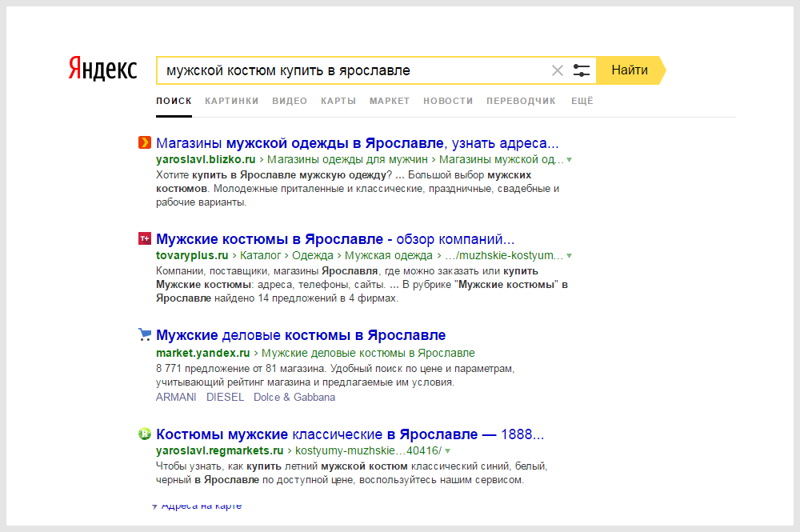Click snippet 'Компании, поставщики, магазины Ярославля'
Screen dimensions: 800x532
click(x=267, y=271)
